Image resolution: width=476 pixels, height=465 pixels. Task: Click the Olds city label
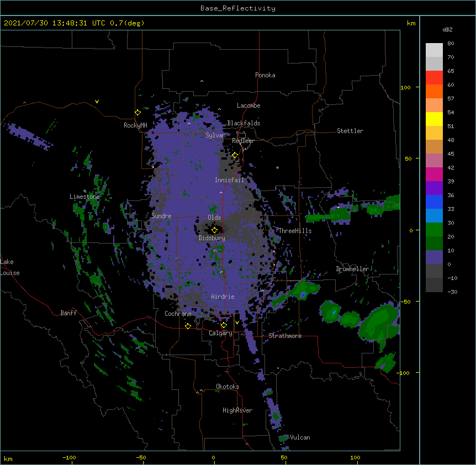pyautogui.click(x=214, y=218)
